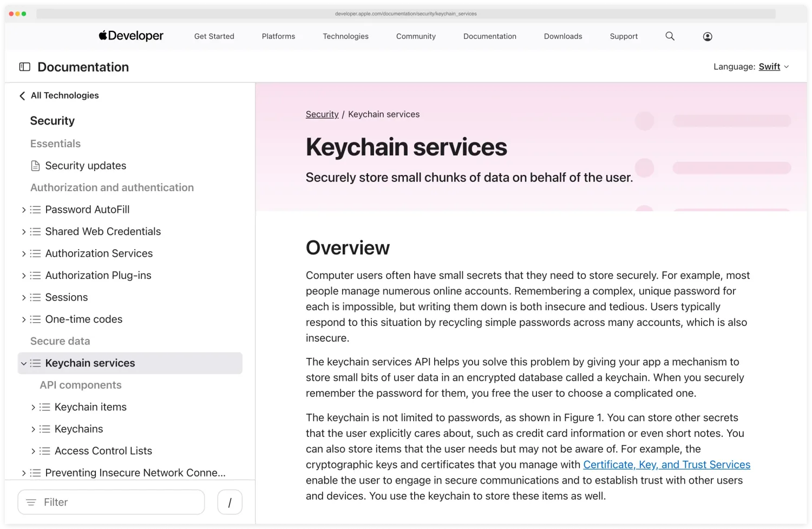
Task: Expand the Sessions section
Action: click(x=23, y=297)
